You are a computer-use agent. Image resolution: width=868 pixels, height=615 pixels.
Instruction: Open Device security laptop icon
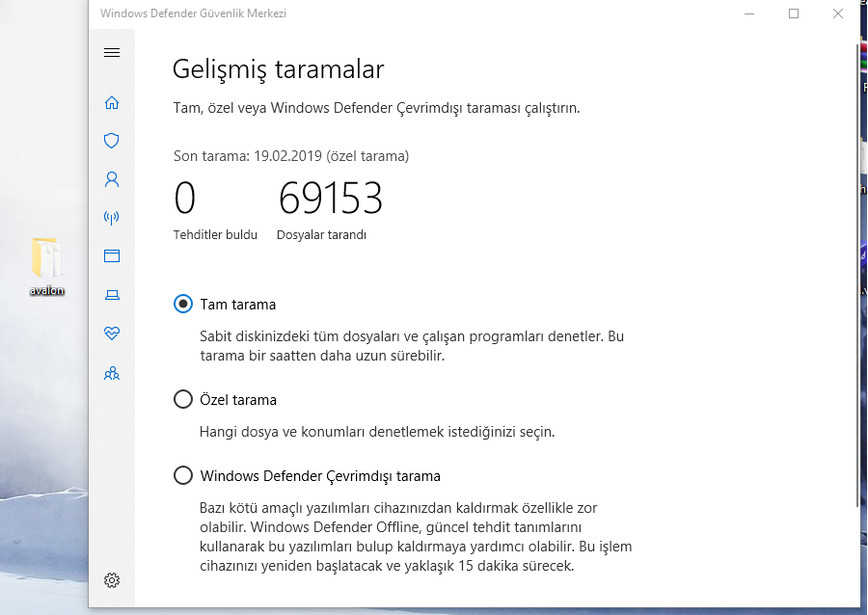point(112,295)
